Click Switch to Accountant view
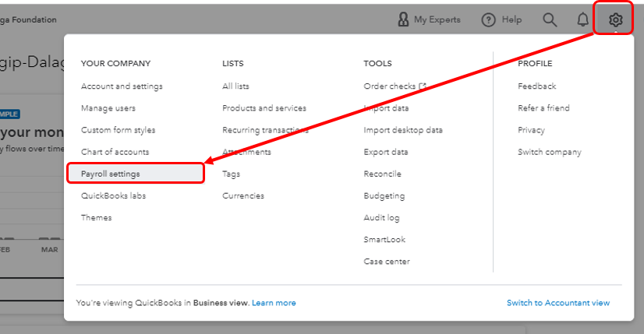This screenshot has width=644, height=334. pyautogui.click(x=557, y=303)
